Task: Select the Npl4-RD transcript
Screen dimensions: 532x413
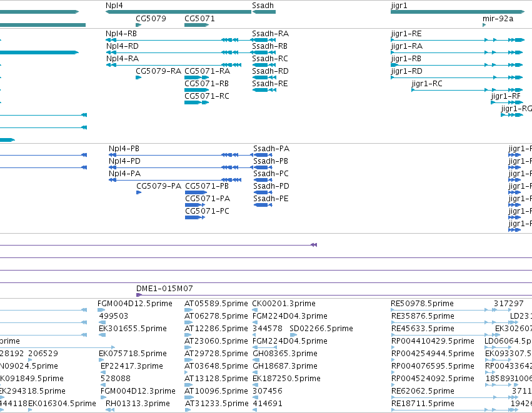Action: coord(122,46)
